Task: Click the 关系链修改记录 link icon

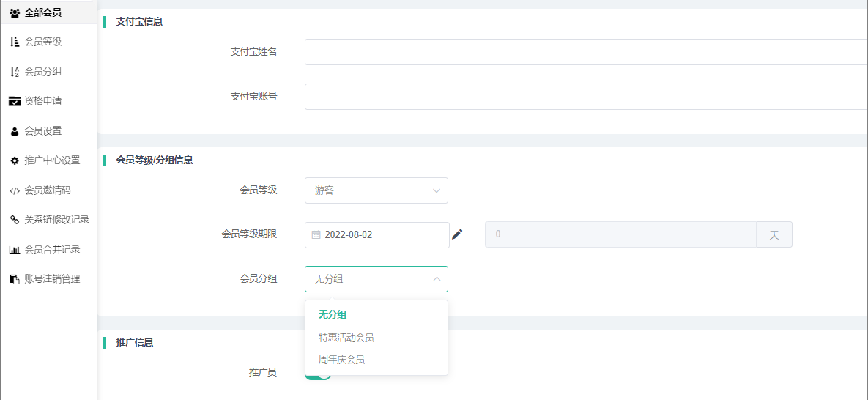Action: (x=15, y=220)
